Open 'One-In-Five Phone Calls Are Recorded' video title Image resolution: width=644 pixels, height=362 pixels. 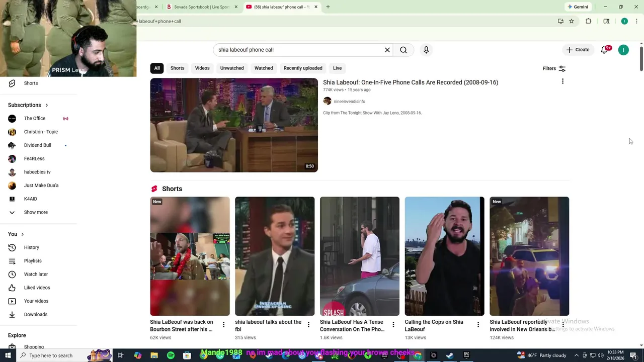click(x=411, y=82)
